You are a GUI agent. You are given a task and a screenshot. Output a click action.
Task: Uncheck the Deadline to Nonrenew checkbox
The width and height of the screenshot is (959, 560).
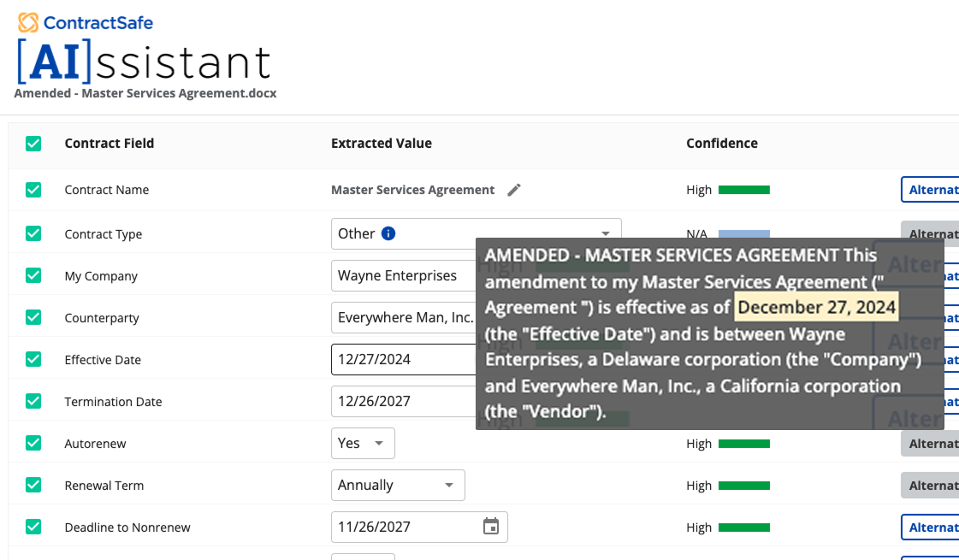coord(33,527)
